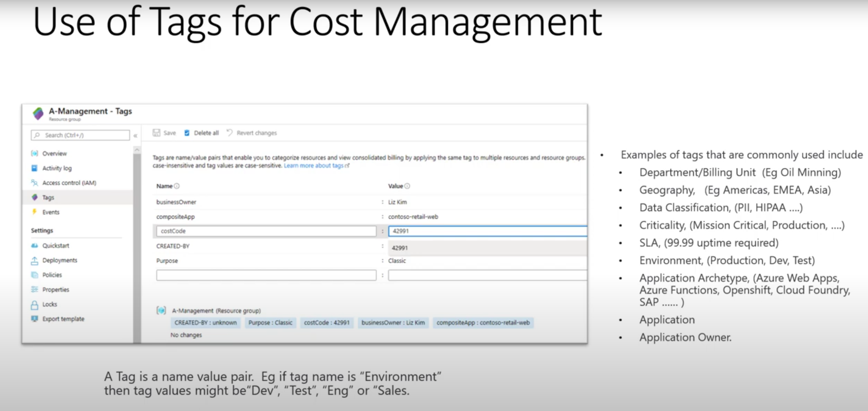
Task: Open the Activity log icon
Action: point(35,168)
